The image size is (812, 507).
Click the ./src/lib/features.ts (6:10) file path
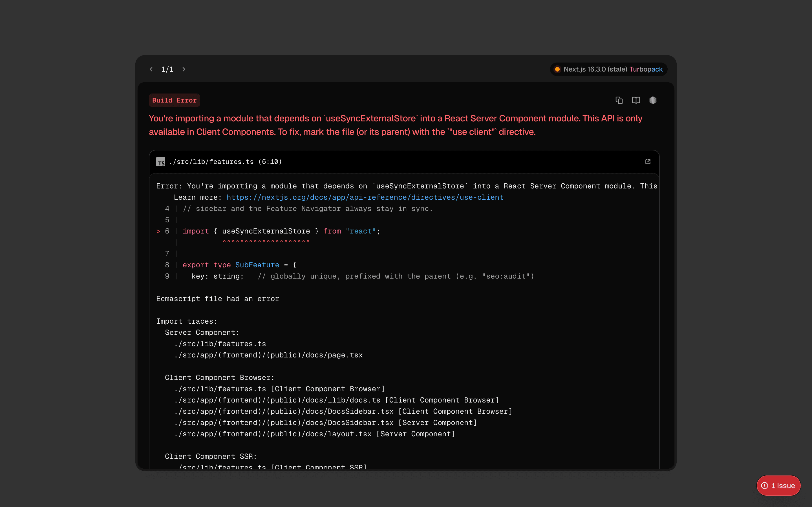pos(226,162)
